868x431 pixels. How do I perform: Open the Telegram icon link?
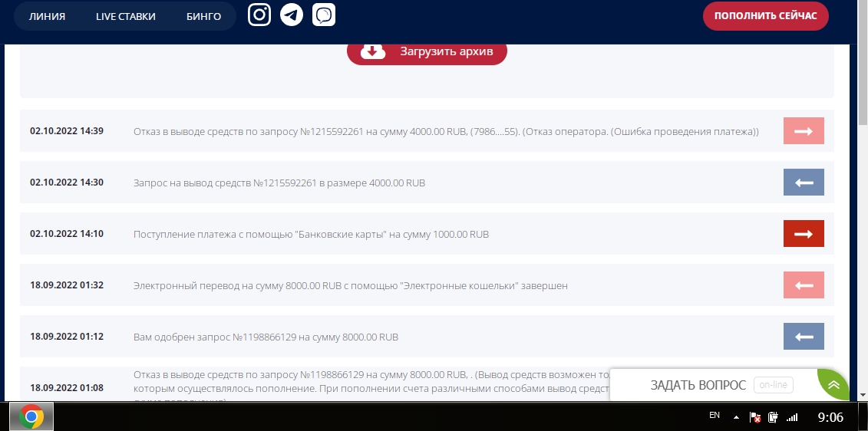[x=292, y=15]
